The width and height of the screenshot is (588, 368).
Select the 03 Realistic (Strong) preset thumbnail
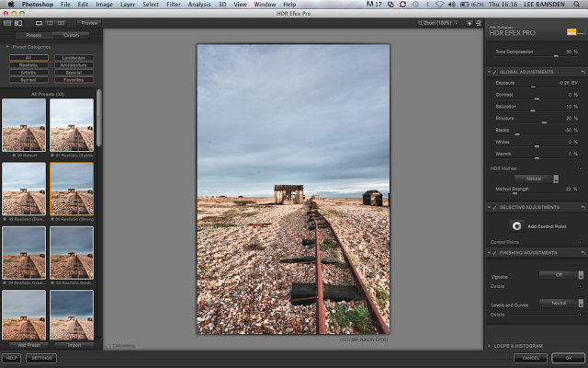72,189
